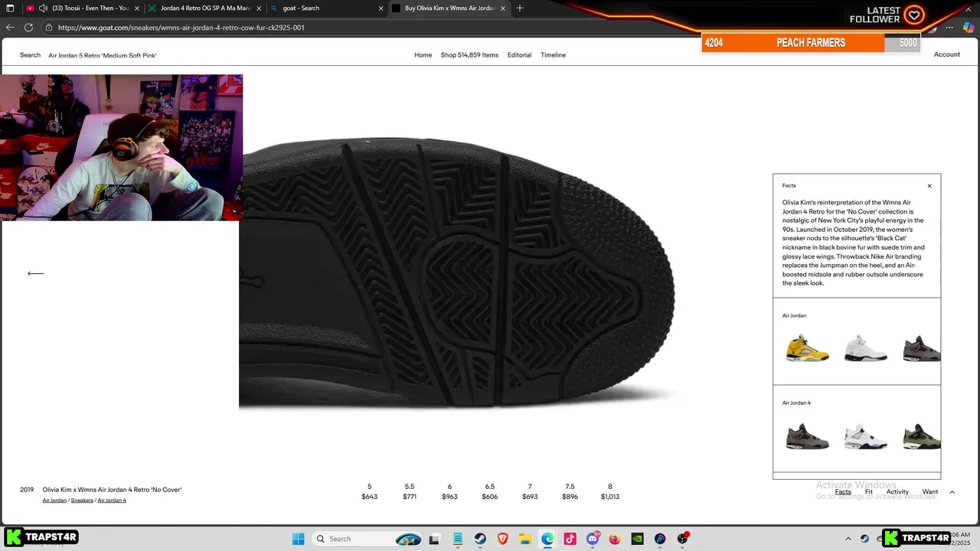Show hidden system tray icons
Screen dimensions: 980x551
[848, 539]
